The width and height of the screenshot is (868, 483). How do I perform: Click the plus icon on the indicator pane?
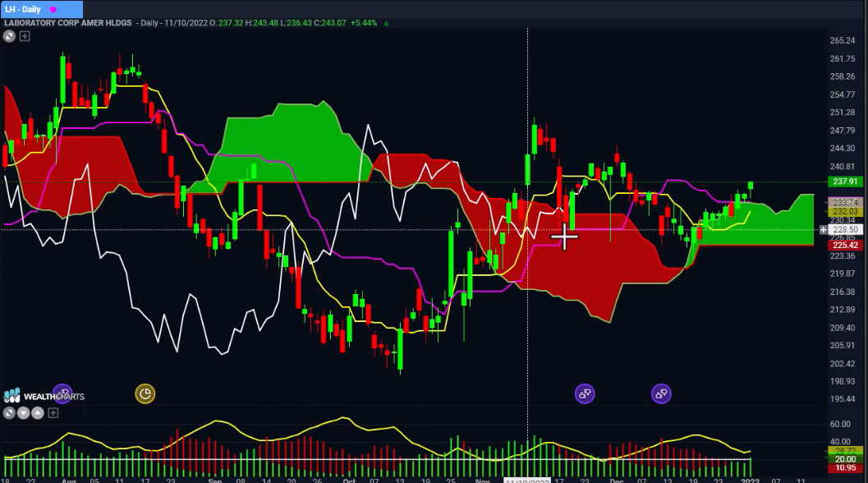click(x=53, y=412)
